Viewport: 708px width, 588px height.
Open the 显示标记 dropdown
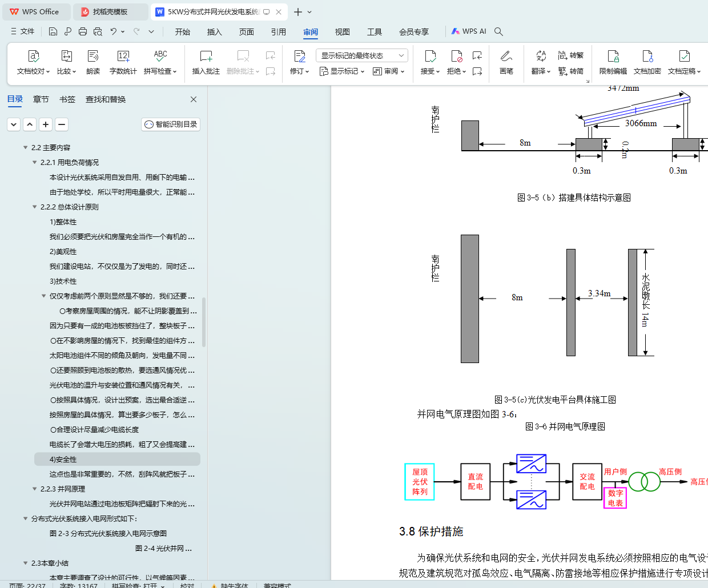point(342,71)
